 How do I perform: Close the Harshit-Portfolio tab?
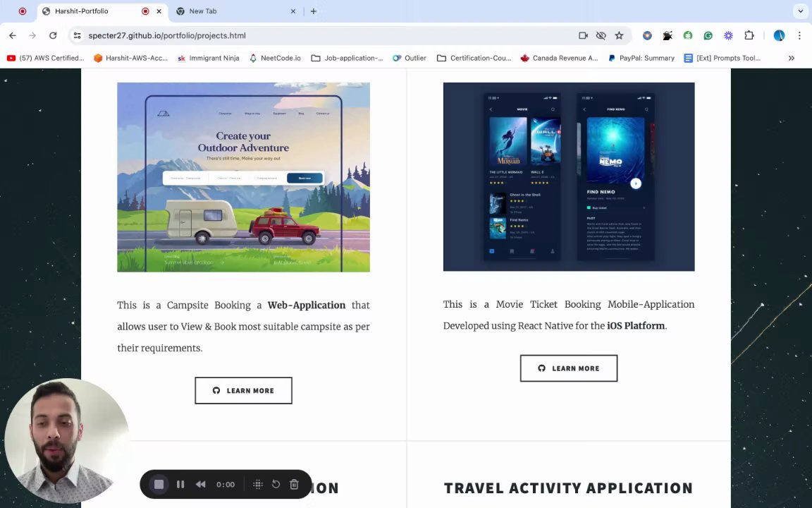click(159, 11)
